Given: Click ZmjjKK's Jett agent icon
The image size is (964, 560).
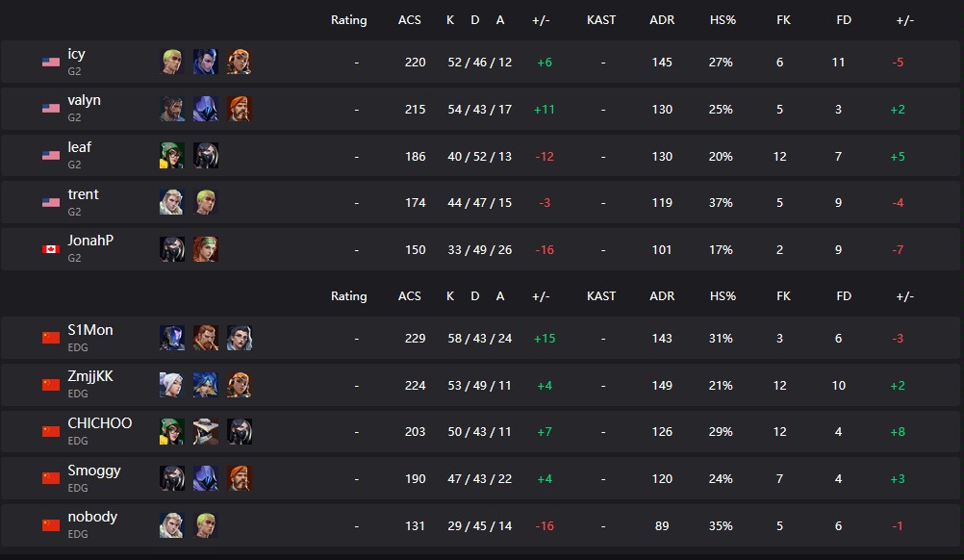Looking at the screenshot, I should (172, 385).
